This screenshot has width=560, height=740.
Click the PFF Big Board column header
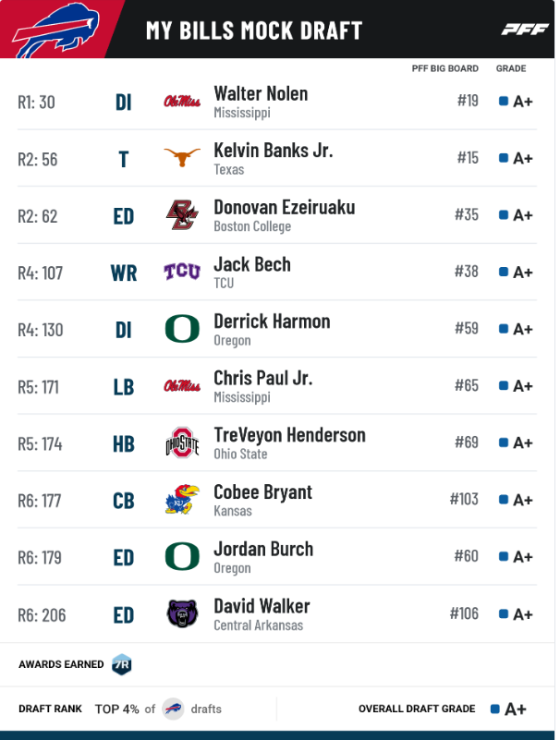pyautogui.click(x=444, y=68)
